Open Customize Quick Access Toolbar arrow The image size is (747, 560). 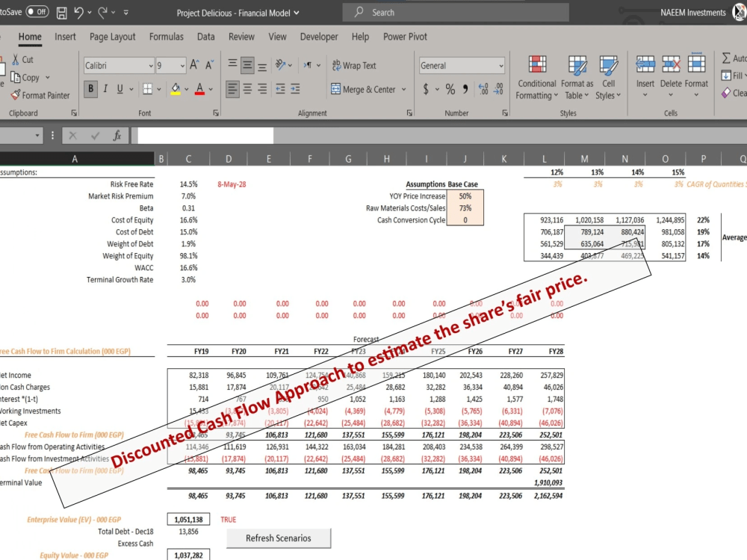tap(125, 13)
